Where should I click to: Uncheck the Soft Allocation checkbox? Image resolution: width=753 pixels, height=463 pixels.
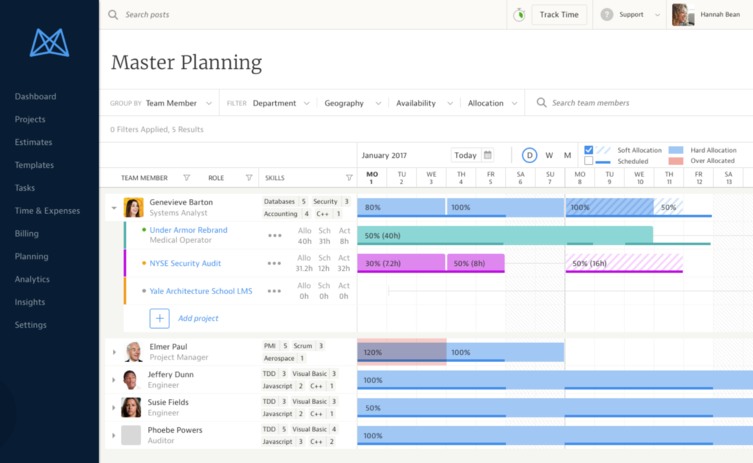pyautogui.click(x=588, y=150)
